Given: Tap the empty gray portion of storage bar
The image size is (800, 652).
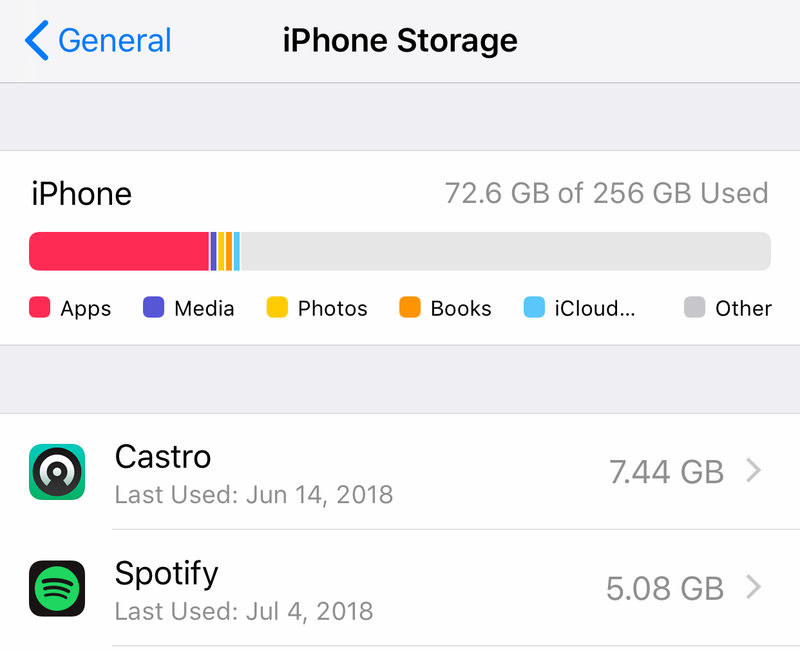Looking at the screenshot, I should pos(506,251).
